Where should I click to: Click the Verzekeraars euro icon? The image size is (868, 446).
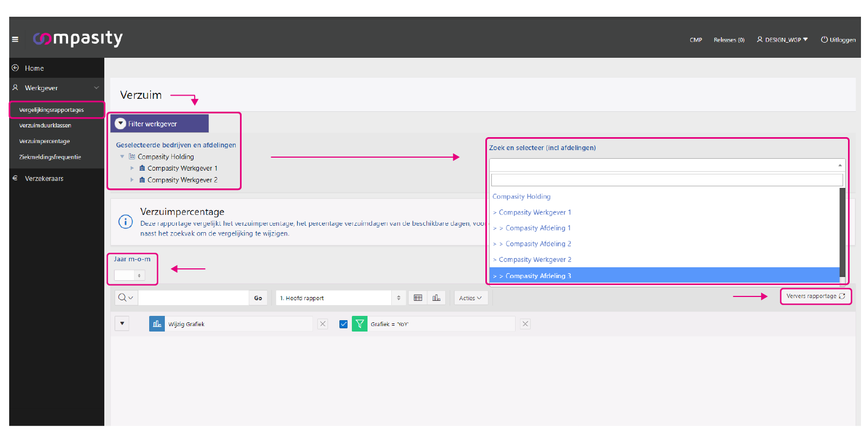coord(15,178)
